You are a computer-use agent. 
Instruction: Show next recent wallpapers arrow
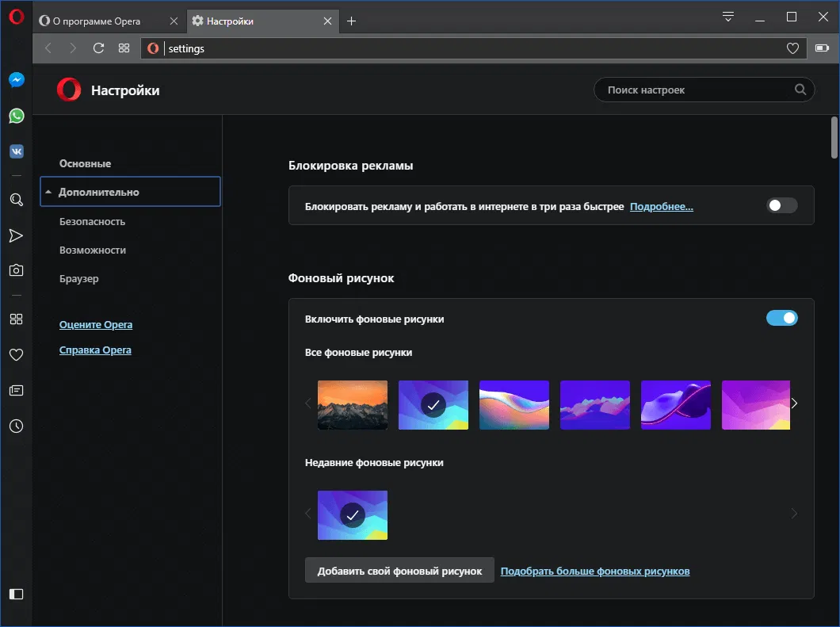795,514
